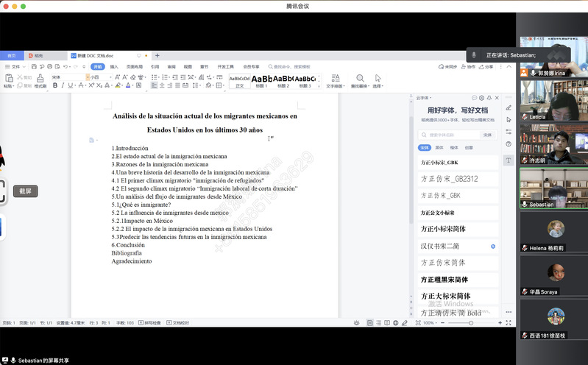Toggle Italic formatting
Screen dimensions: 588x365
point(63,85)
